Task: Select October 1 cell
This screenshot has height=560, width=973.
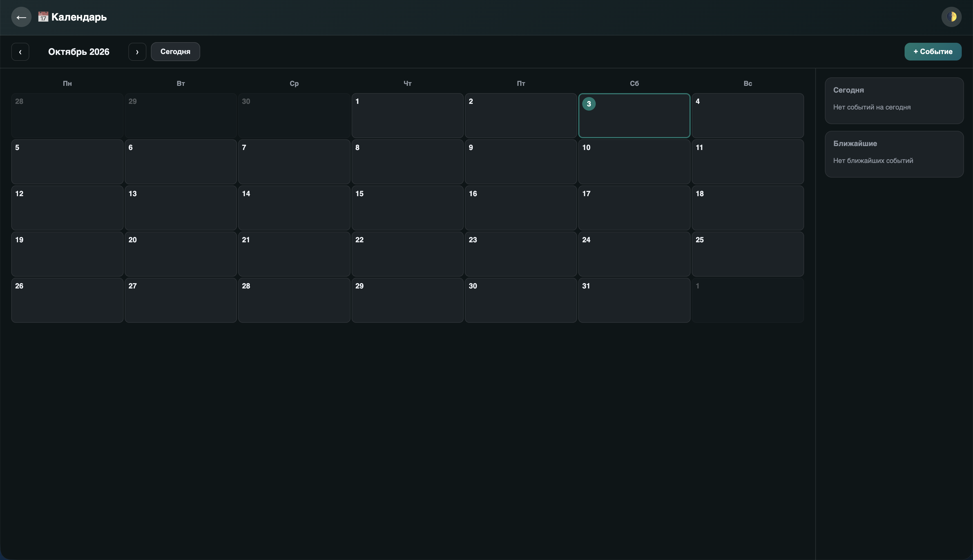Action: click(407, 115)
